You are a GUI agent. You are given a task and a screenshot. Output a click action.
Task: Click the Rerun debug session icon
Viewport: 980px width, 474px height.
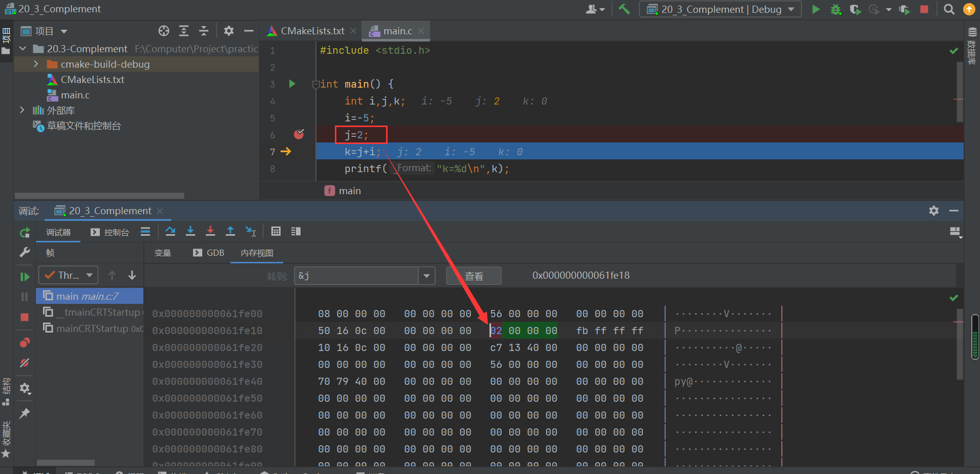point(25,233)
